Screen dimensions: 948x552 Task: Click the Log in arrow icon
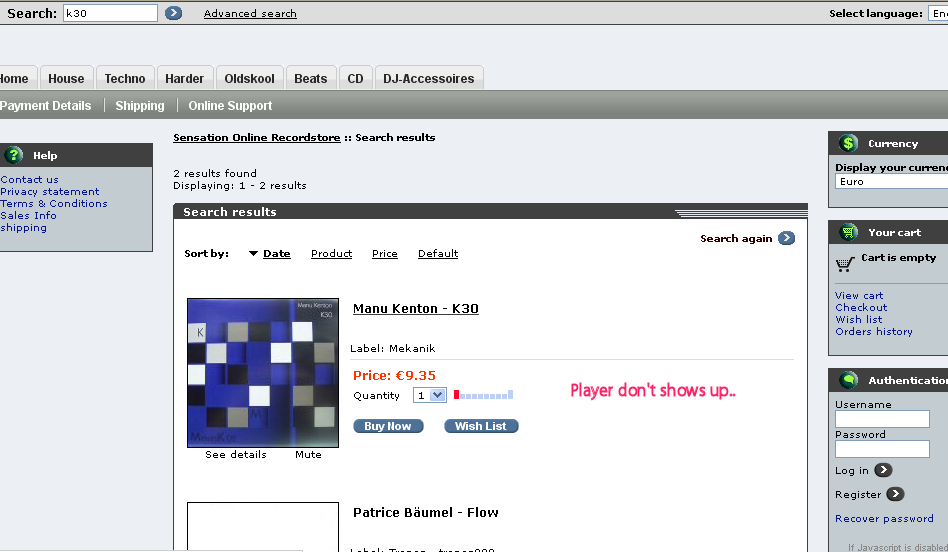coord(883,470)
